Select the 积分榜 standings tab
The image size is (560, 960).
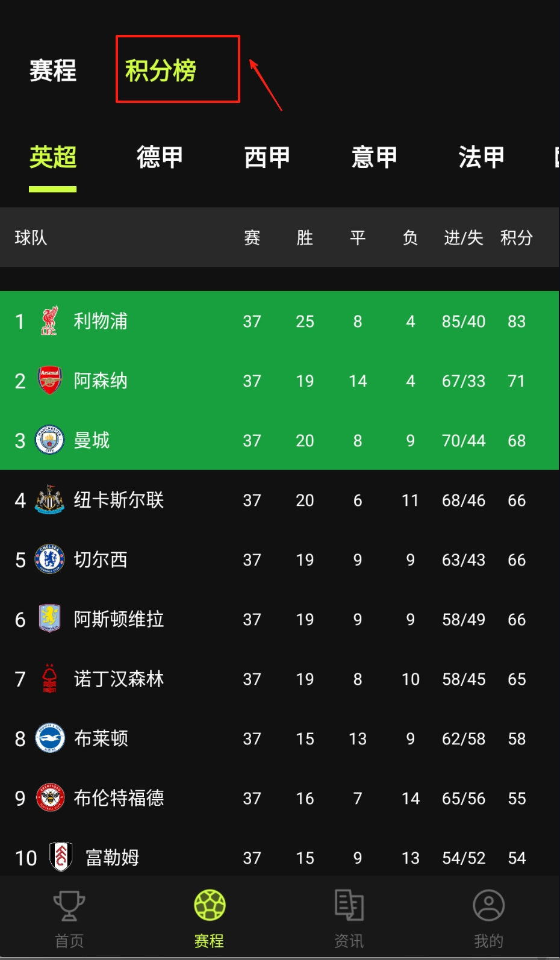click(161, 70)
